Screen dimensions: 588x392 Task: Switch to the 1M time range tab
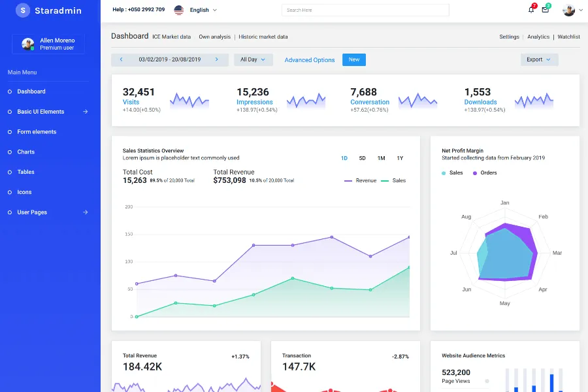(x=381, y=158)
